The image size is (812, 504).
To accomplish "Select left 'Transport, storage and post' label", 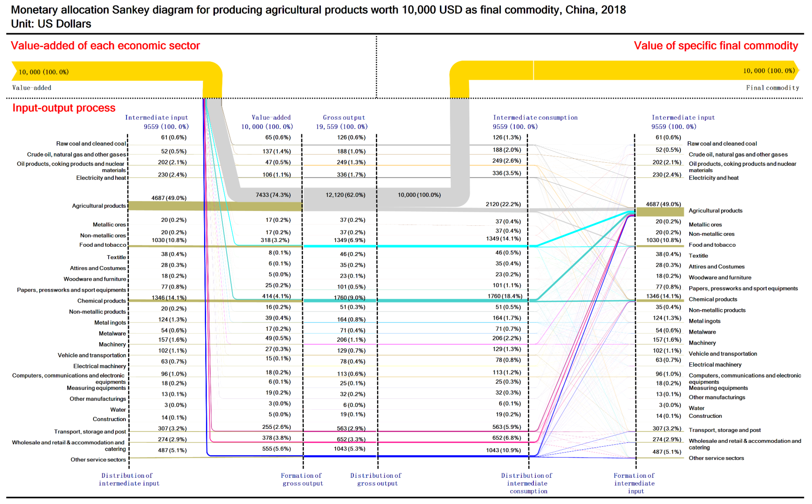I will (90, 432).
